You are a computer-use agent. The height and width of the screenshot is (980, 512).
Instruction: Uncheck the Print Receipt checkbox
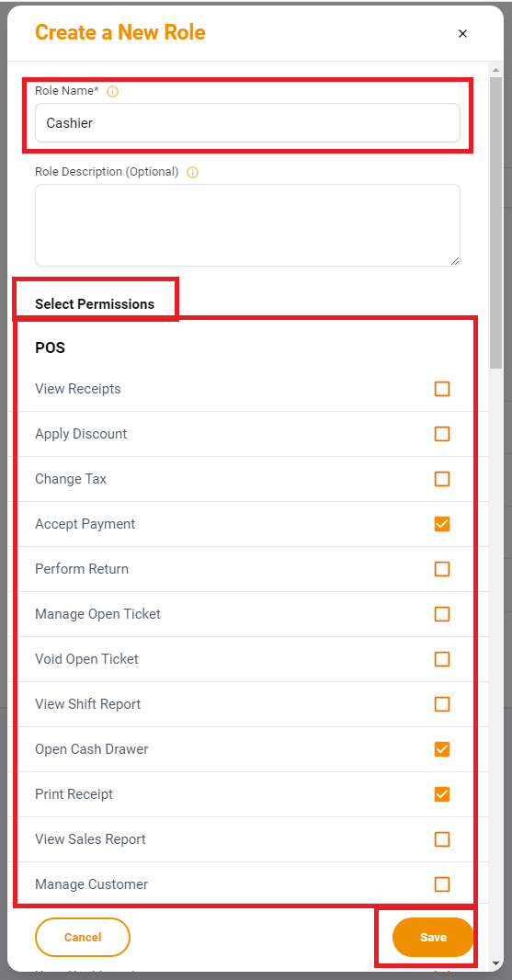(x=442, y=793)
